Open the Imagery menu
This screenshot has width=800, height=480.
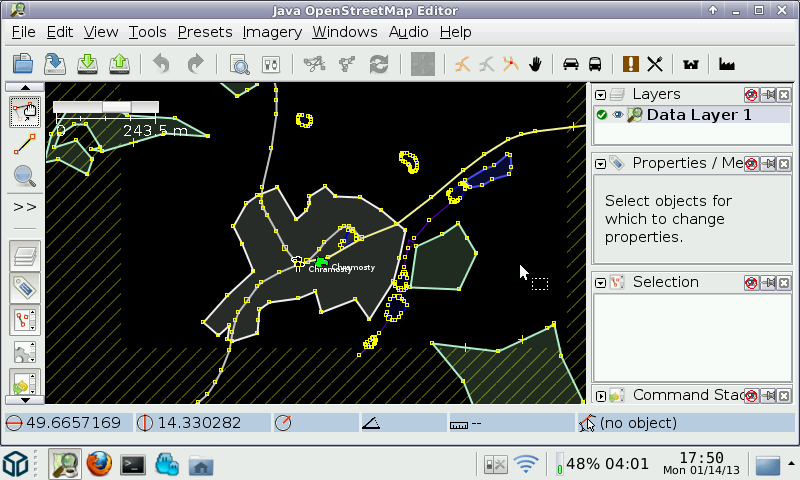[272, 32]
